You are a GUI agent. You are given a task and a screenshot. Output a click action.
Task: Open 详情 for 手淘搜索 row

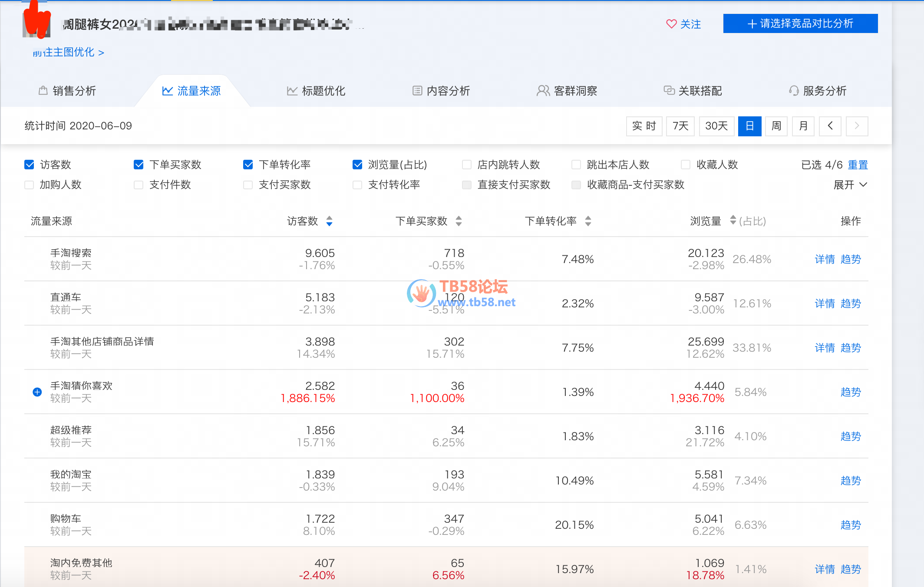[x=825, y=259]
